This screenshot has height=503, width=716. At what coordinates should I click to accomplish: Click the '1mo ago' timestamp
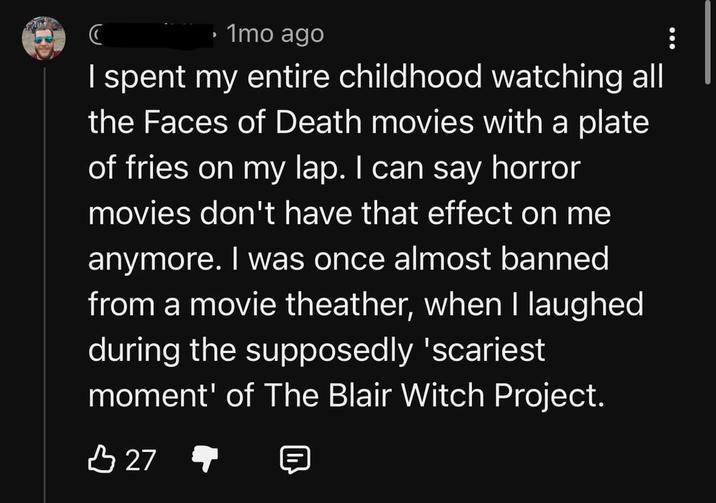pos(275,33)
